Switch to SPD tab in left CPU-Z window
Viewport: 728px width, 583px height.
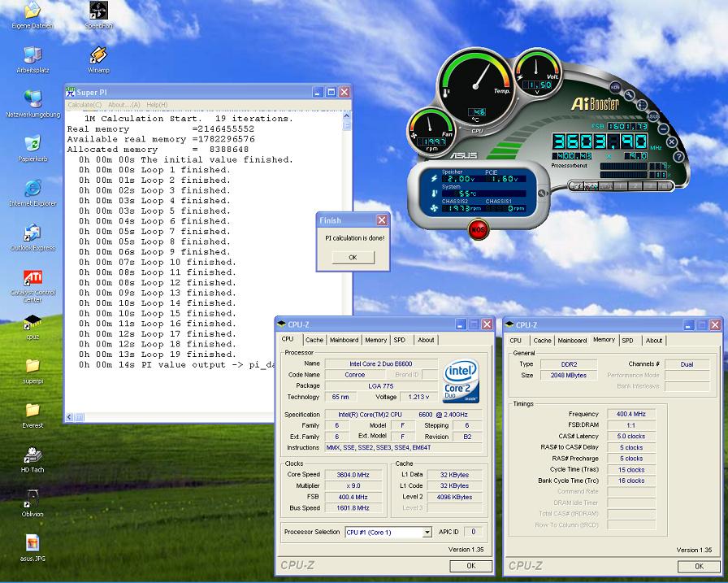(x=399, y=340)
